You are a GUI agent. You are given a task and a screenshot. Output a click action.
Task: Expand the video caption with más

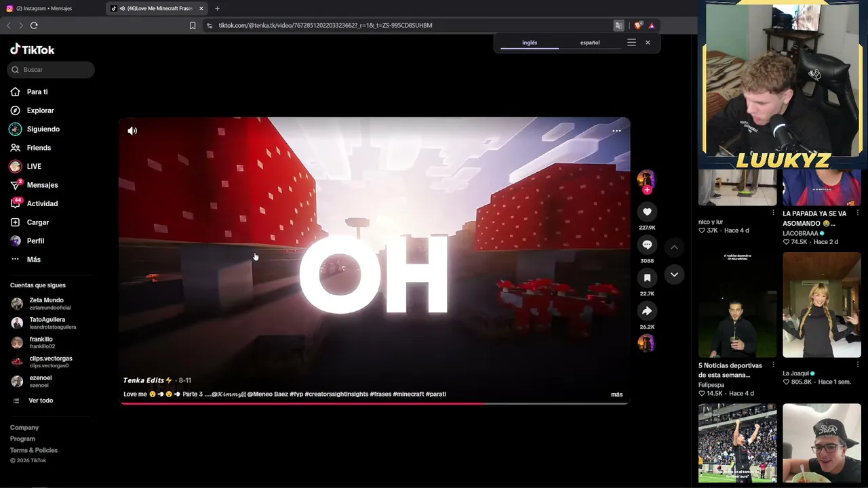pos(616,394)
